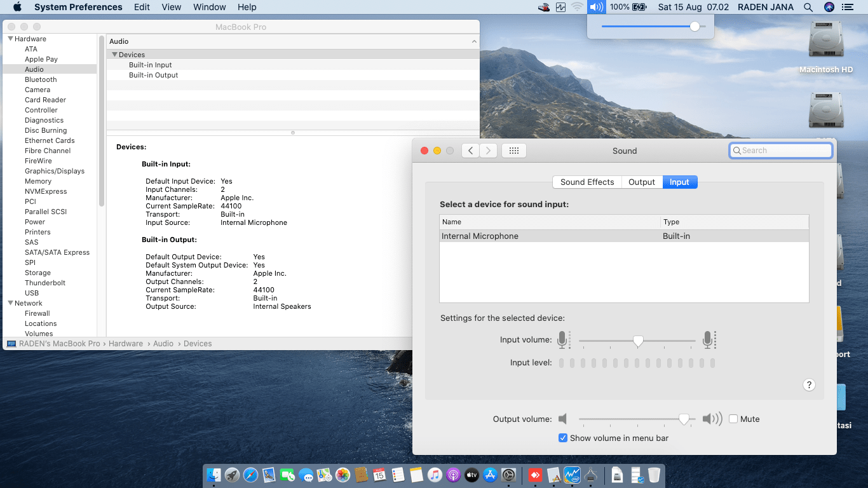Click the back arrow in Sound preferences
This screenshot has width=868, height=488.
click(470, 151)
